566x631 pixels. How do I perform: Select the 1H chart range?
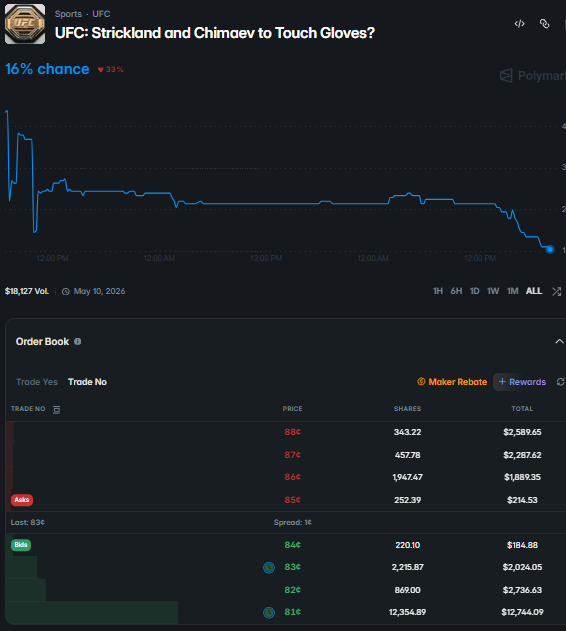438,291
